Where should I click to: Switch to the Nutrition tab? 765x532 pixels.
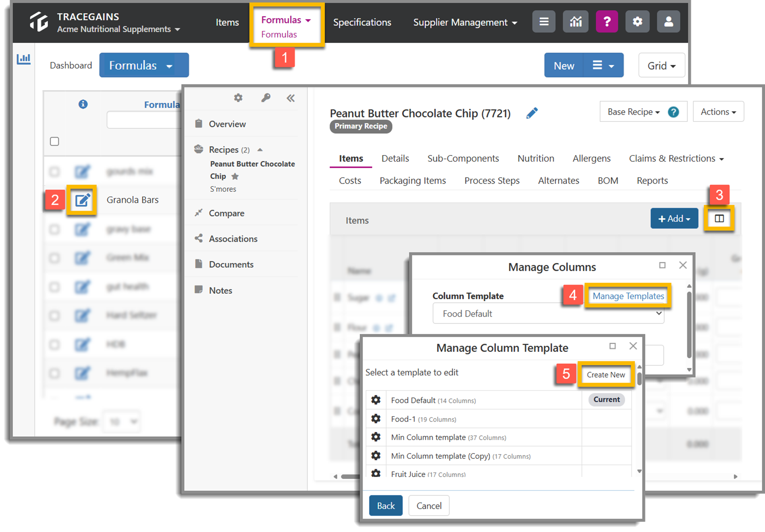(535, 158)
